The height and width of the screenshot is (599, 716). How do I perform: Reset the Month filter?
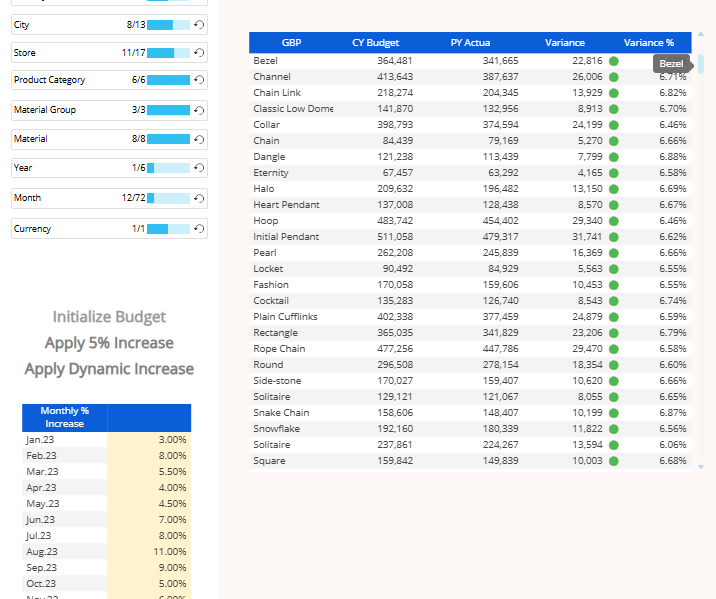click(x=199, y=198)
